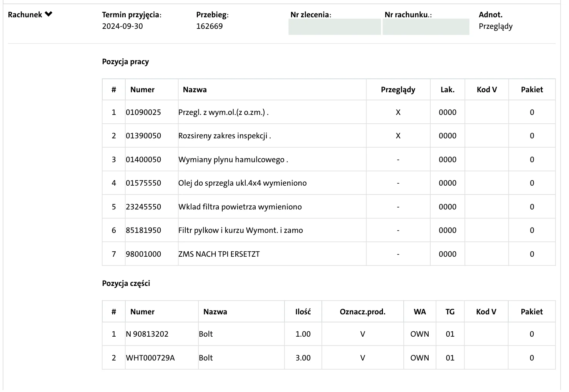The height and width of the screenshot is (392, 569).
Task: Select work number 01090025
Action: pos(143,112)
